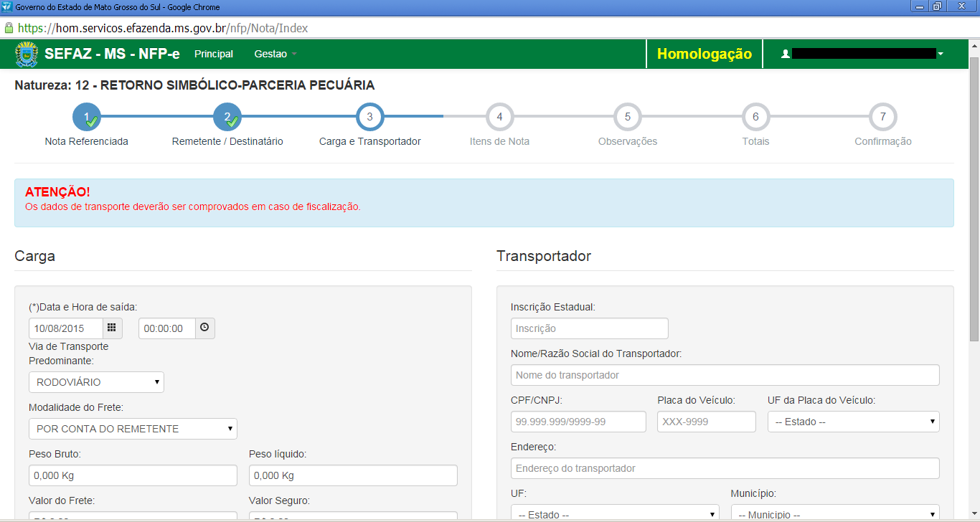
Task: Click step 6 Totais circle
Action: 755,117
